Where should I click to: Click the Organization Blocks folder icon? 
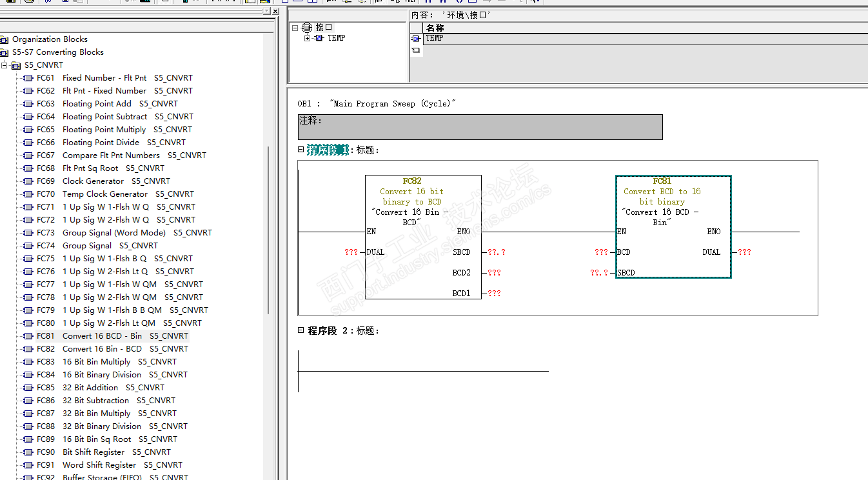tap(5, 39)
